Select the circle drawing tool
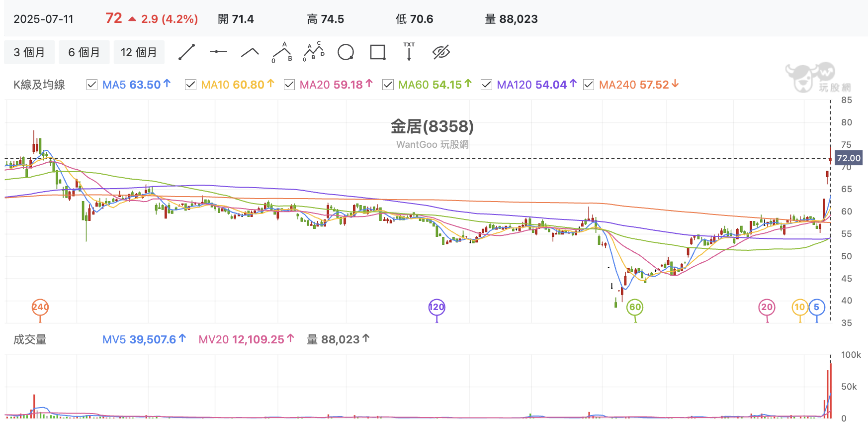 pyautogui.click(x=346, y=52)
